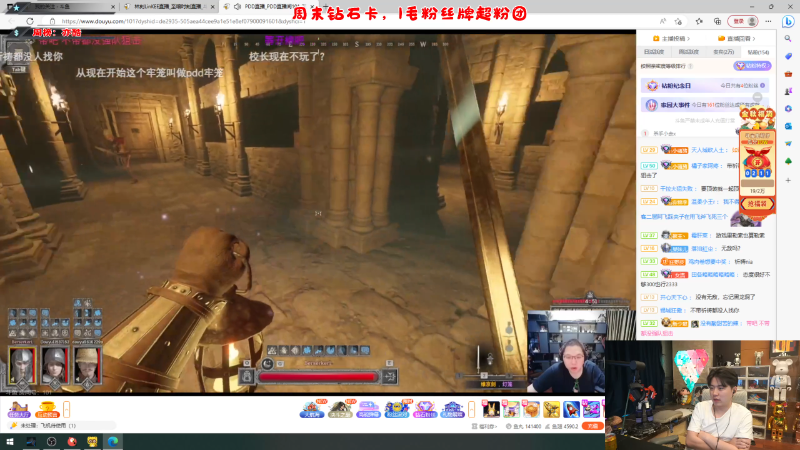
Task: Click the straw-hat teammate portrait
Action: [87, 365]
